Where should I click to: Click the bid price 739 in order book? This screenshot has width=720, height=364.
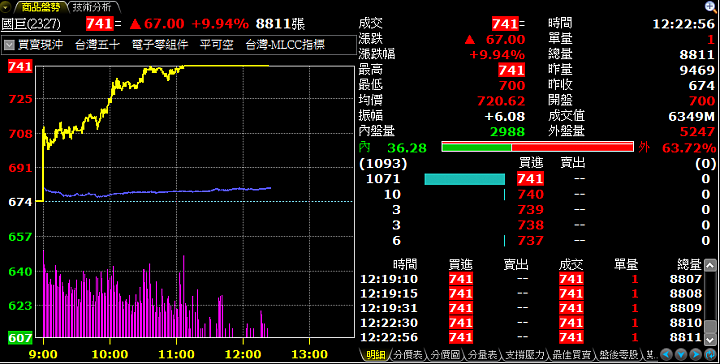530,209
